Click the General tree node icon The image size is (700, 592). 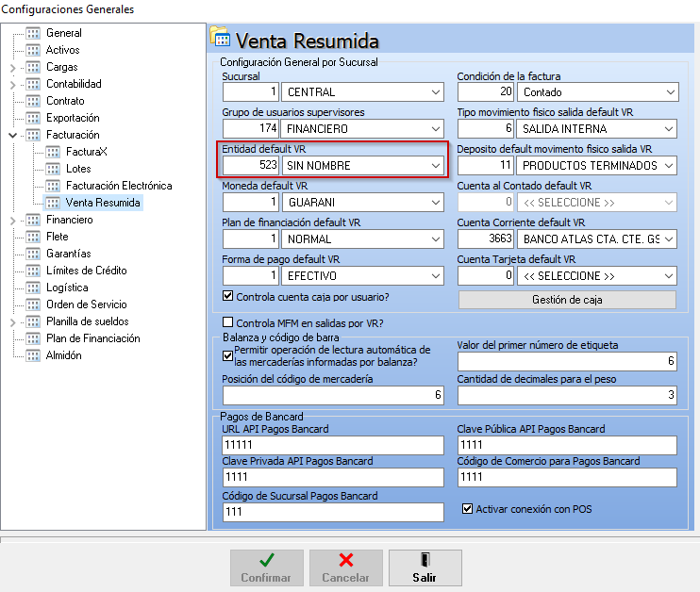click(33, 33)
